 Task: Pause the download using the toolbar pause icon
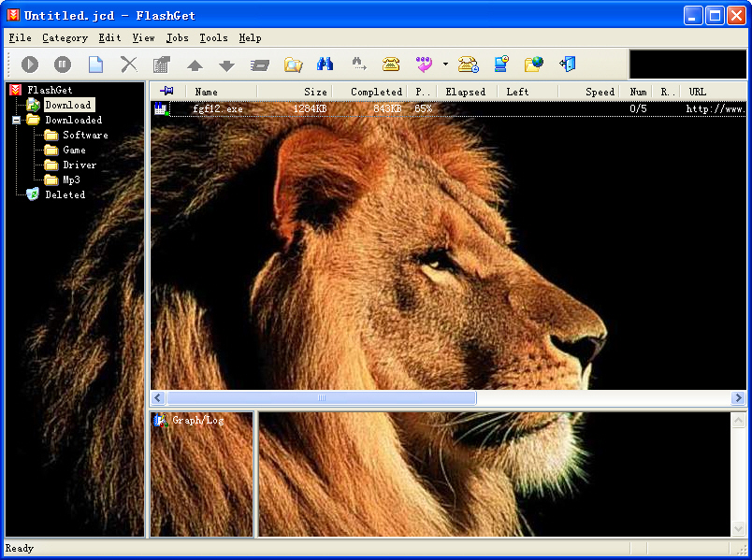point(63,65)
